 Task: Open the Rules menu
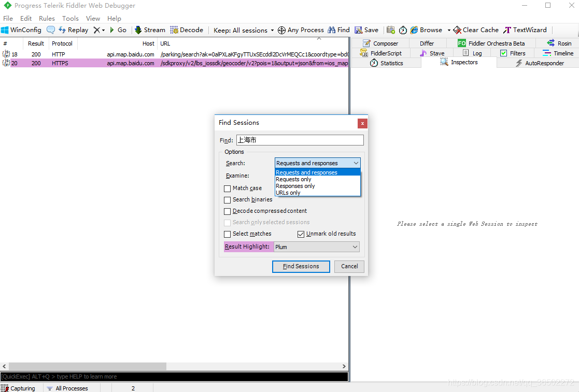click(x=47, y=19)
